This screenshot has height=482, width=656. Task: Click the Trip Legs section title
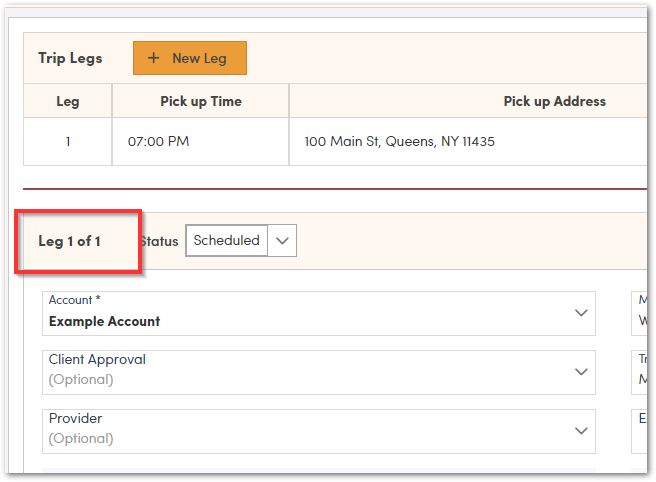(70, 58)
